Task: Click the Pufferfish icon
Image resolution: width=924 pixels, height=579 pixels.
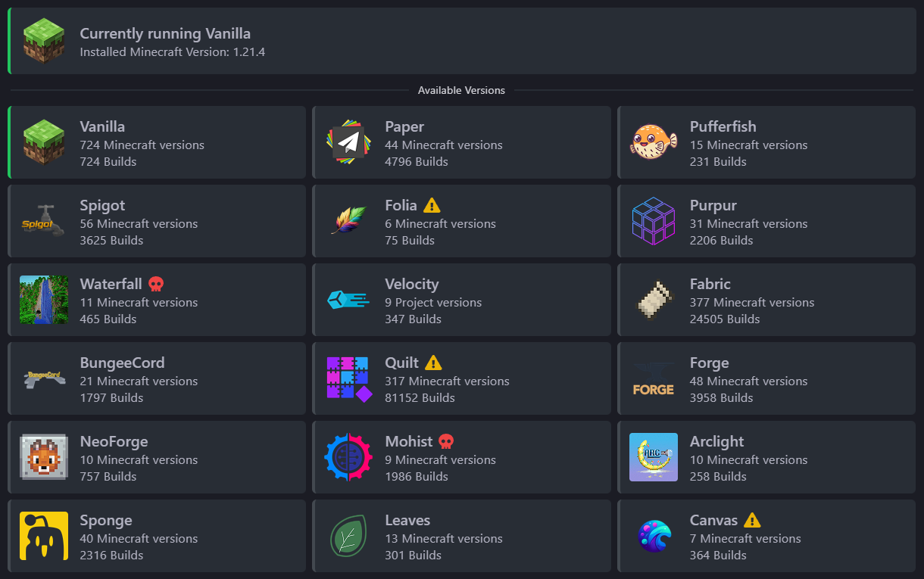Action: pyautogui.click(x=653, y=142)
